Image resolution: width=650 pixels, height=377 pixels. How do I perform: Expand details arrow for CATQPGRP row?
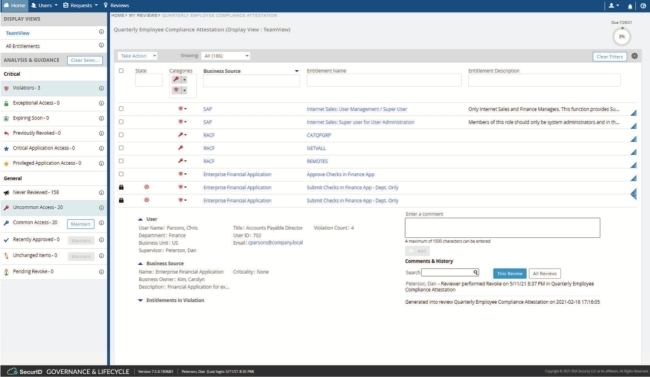point(633,139)
